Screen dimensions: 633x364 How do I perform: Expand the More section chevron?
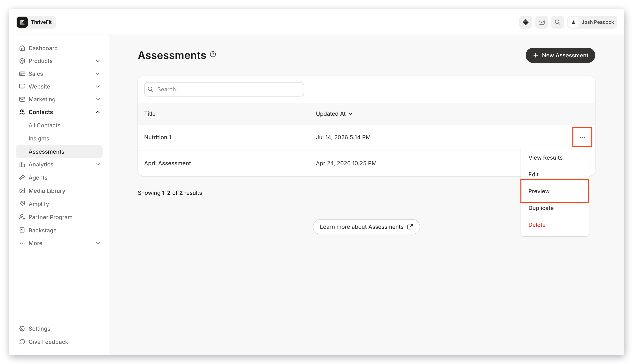[98, 243]
